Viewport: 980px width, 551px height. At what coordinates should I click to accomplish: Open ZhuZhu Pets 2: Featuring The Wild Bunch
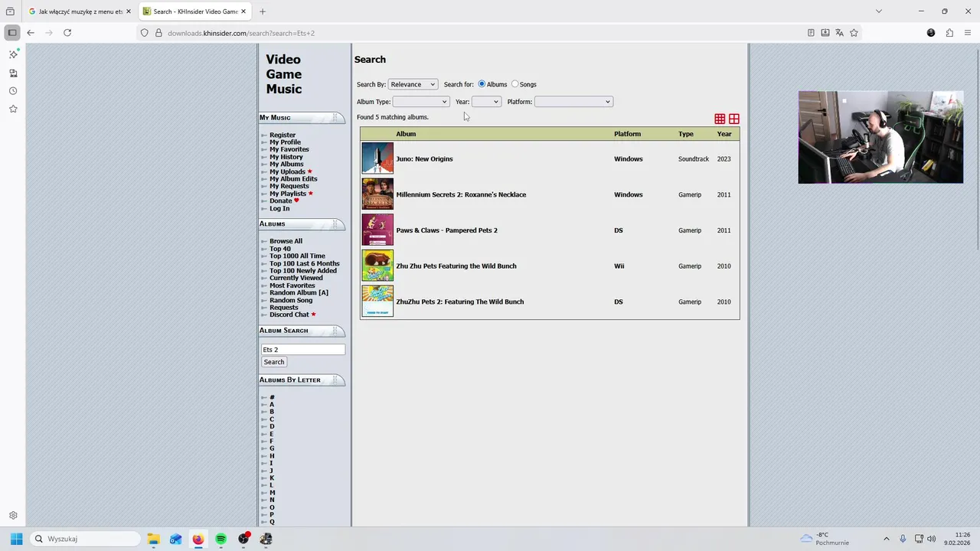[460, 302]
